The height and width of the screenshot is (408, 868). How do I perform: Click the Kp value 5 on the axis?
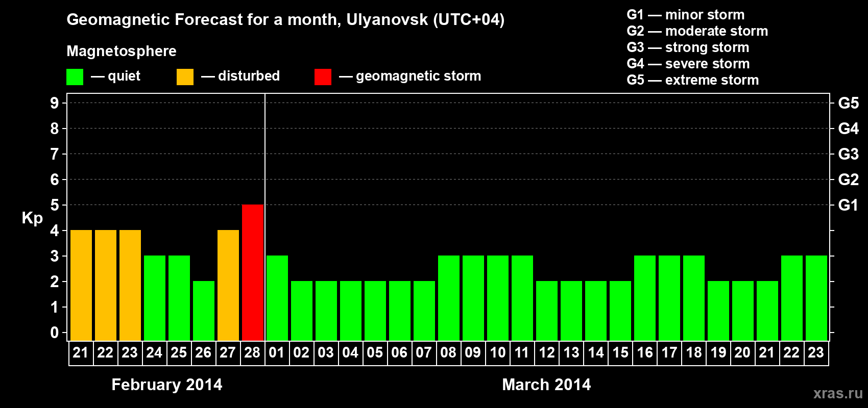(x=55, y=205)
